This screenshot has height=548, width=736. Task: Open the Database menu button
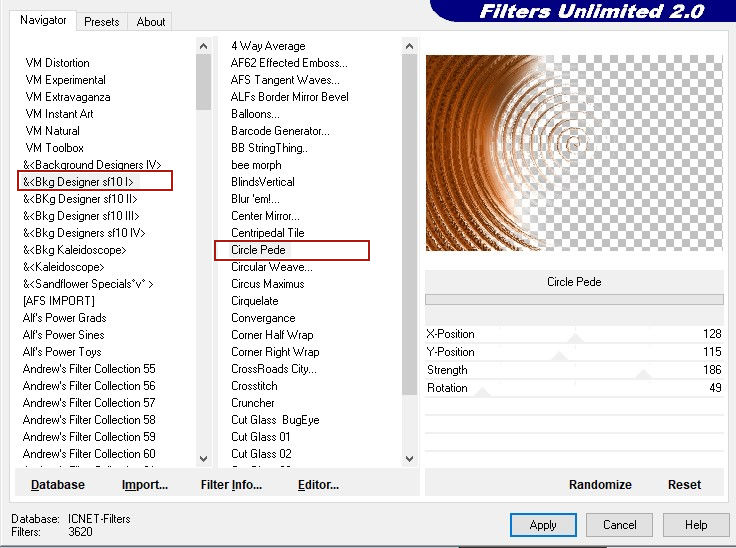(58, 485)
